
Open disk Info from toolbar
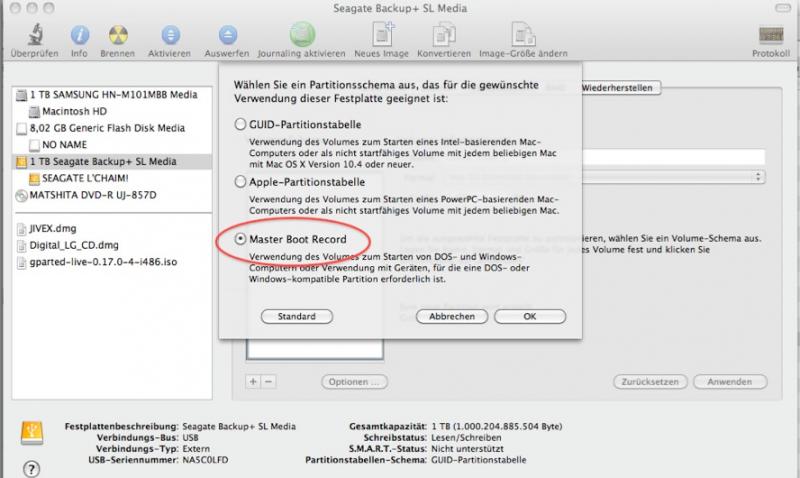[x=79, y=34]
